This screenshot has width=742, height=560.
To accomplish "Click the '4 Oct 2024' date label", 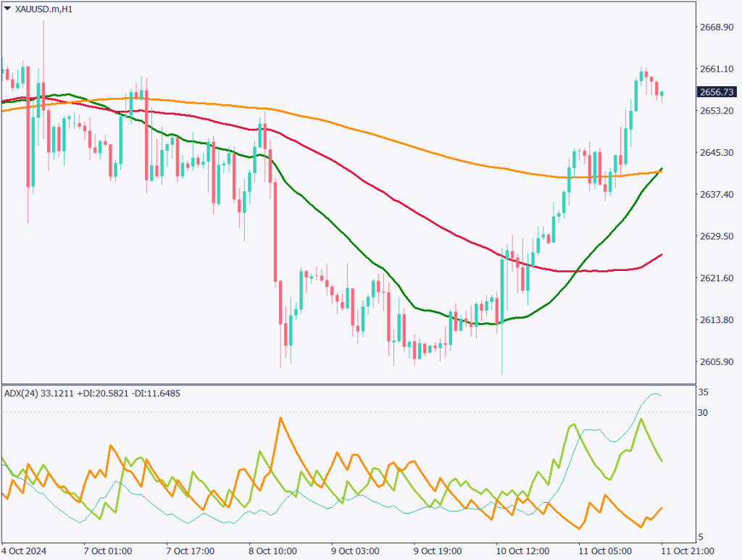I will 27,551.
